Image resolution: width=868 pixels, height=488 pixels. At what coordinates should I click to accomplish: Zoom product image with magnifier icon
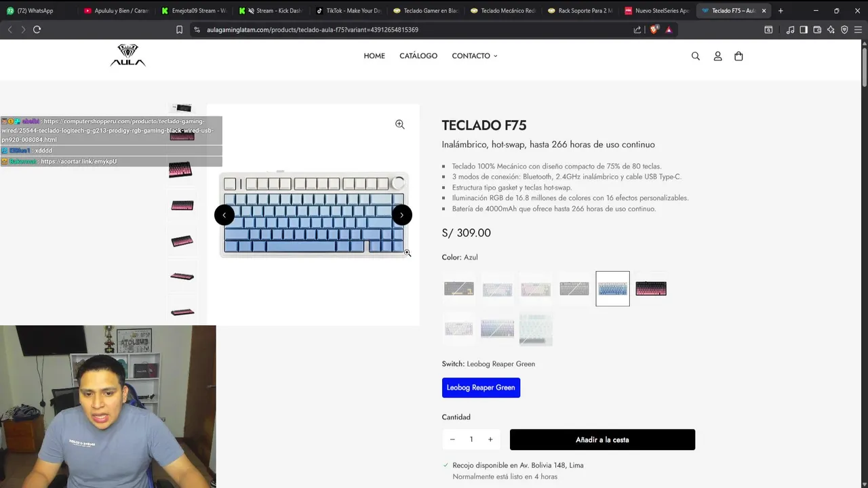400,124
